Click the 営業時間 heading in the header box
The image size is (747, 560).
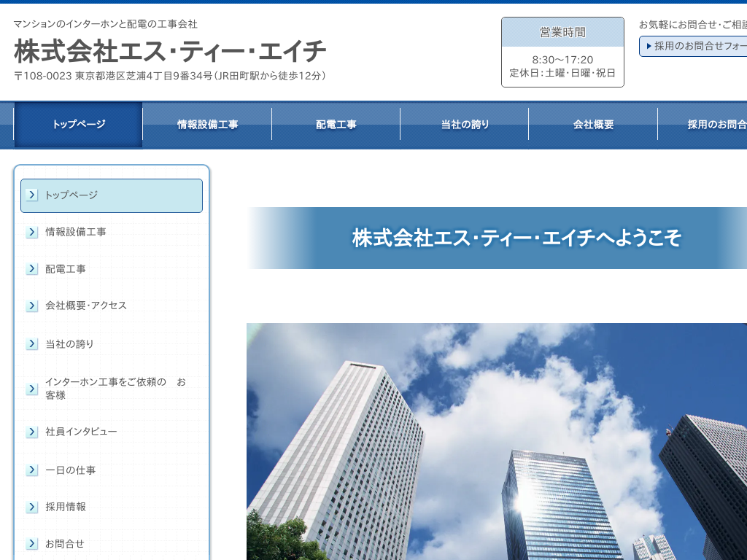tap(562, 32)
